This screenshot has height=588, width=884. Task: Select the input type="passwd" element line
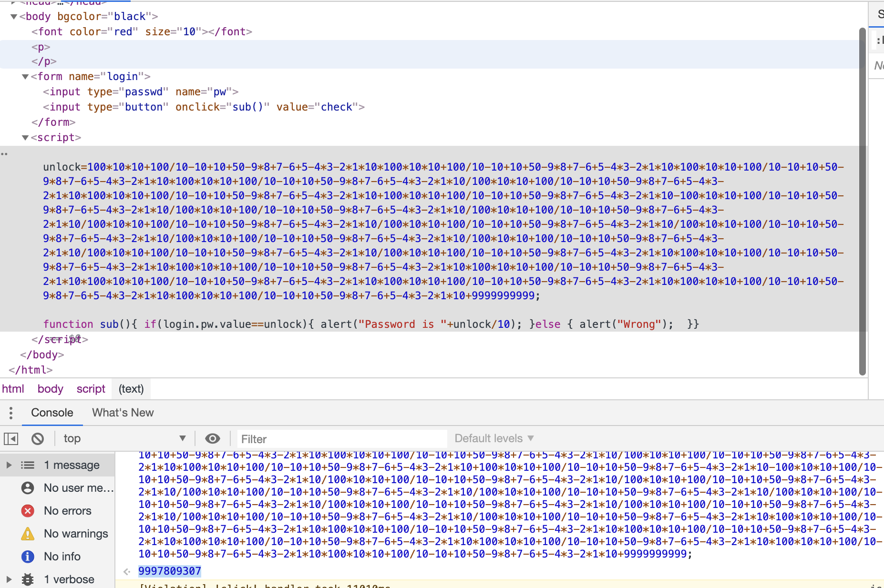(141, 92)
